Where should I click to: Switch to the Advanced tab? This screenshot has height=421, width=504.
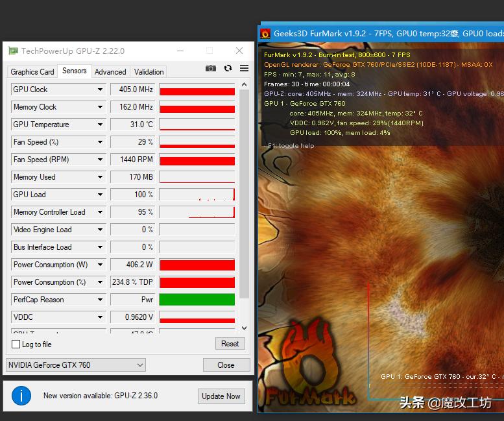click(x=110, y=71)
